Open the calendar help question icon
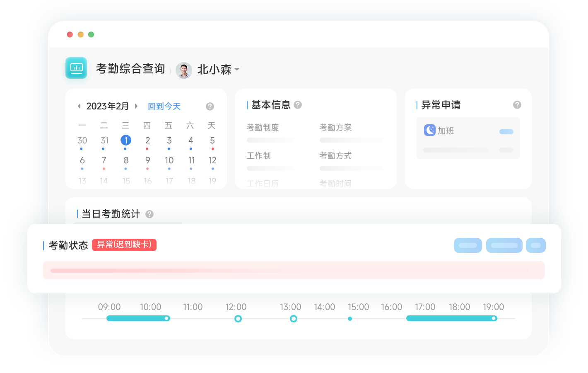This screenshot has height=373, width=588. [210, 107]
